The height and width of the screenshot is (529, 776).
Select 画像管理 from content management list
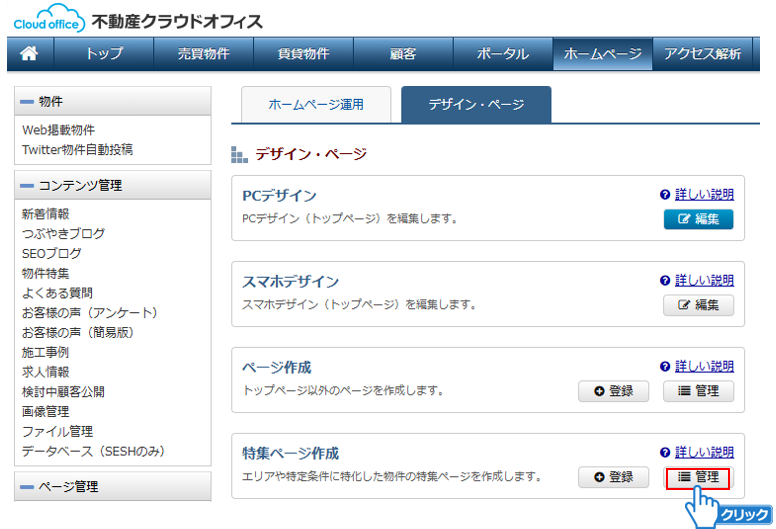(48, 411)
